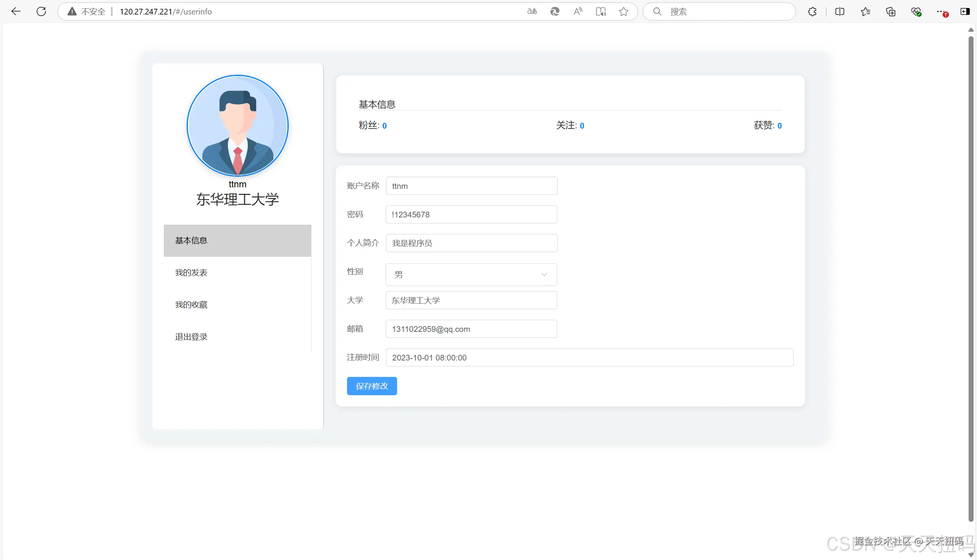This screenshot has width=977, height=560.
Task: Open the collections icon
Action: pyautogui.click(x=890, y=11)
